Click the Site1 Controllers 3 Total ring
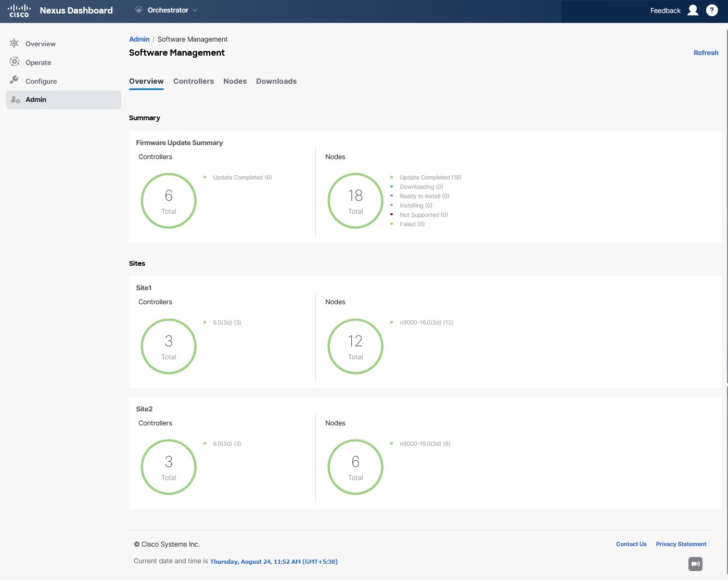 click(x=169, y=346)
